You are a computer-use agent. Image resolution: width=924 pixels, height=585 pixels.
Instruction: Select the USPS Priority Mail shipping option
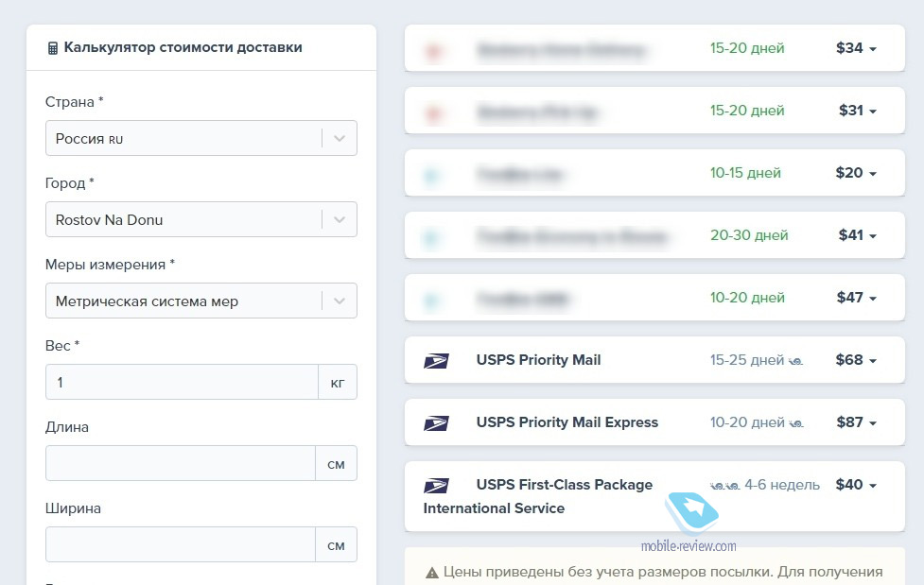[x=654, y=360]
